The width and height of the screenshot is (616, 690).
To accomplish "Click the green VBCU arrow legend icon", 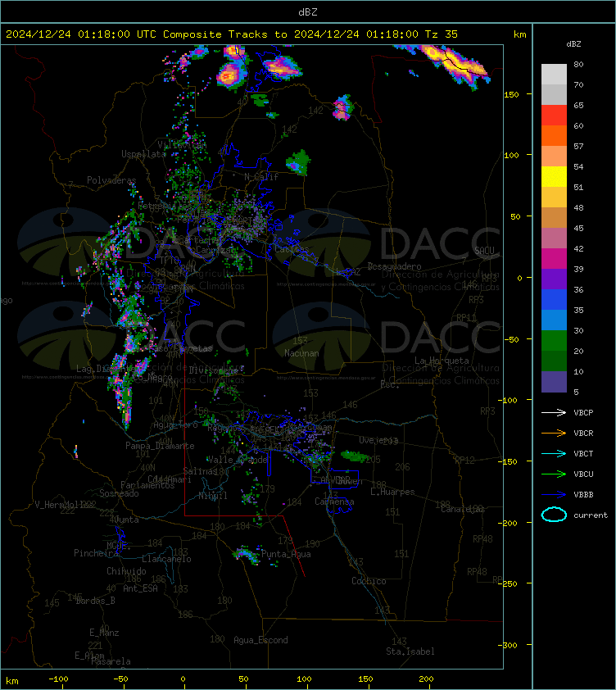I will pos(554,474).
